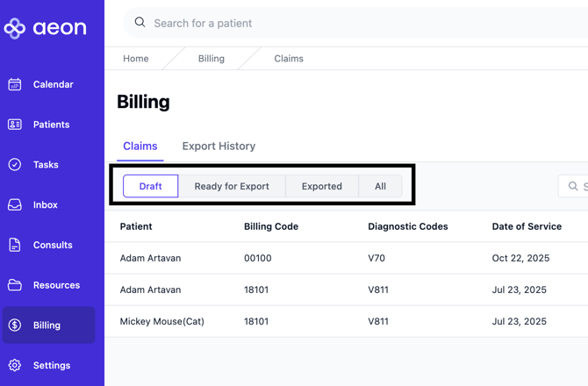Switch to the Export History tab
The image size is (588, 386).
point(219,147)
